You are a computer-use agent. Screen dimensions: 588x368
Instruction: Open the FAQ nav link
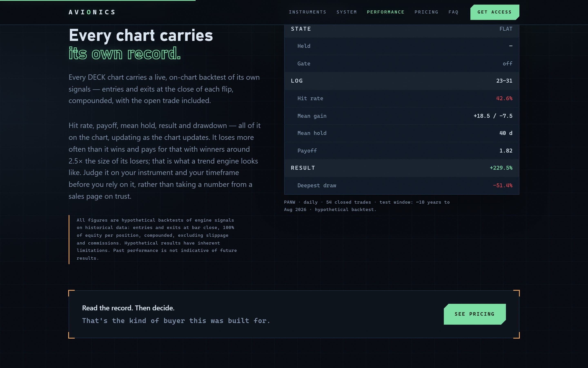(x=453, y=12)
